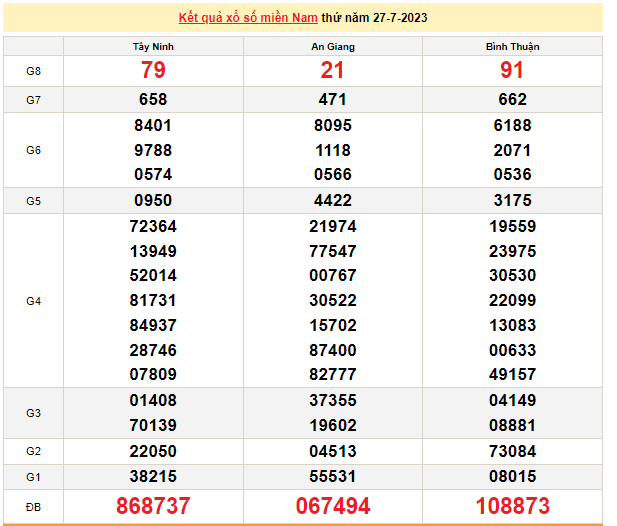Screen dimensions: 617x526
Task: Select G4 number 23975
Action: click(512, 251)
